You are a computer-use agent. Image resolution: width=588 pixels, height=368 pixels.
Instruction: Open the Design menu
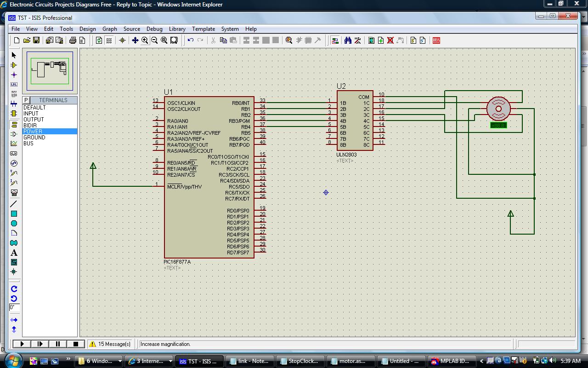tap(87, 29)
